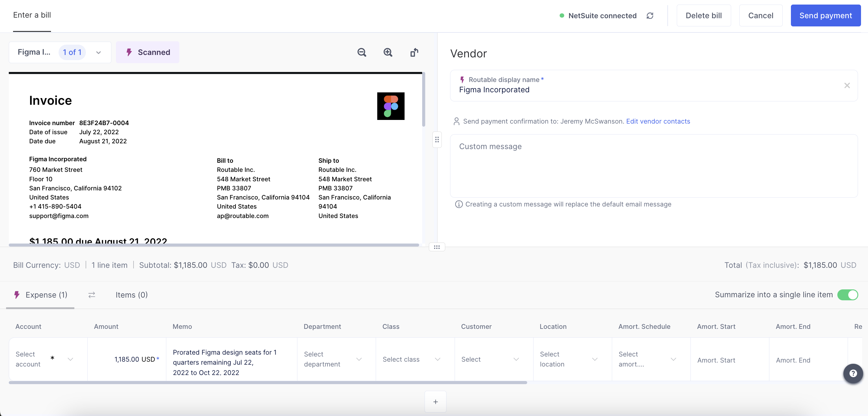Open the help question mark bubble
The image size is (868, 416).
[x=853, y=373]
